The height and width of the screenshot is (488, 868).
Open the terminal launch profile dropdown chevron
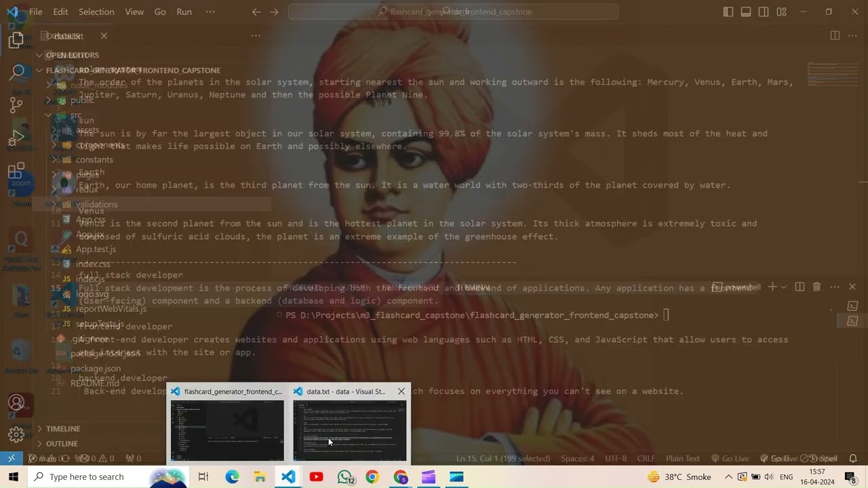click(x=783, y=287)
